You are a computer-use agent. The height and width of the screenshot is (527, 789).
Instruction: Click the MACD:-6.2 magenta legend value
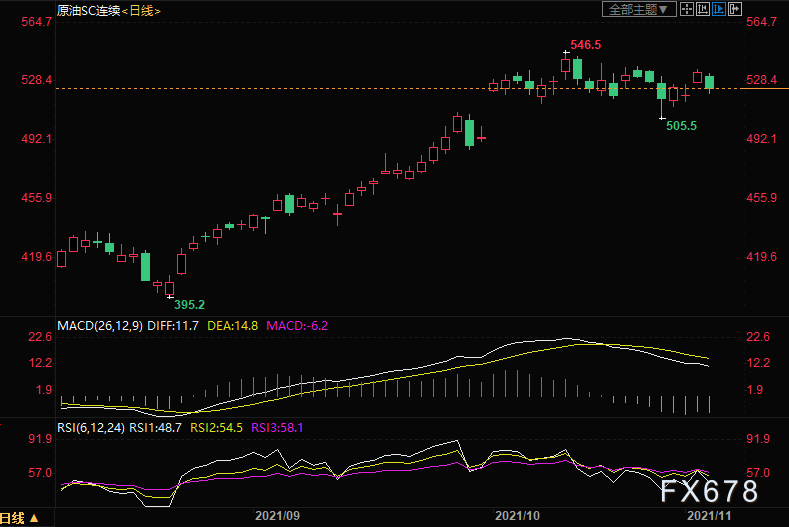point(297,326)
